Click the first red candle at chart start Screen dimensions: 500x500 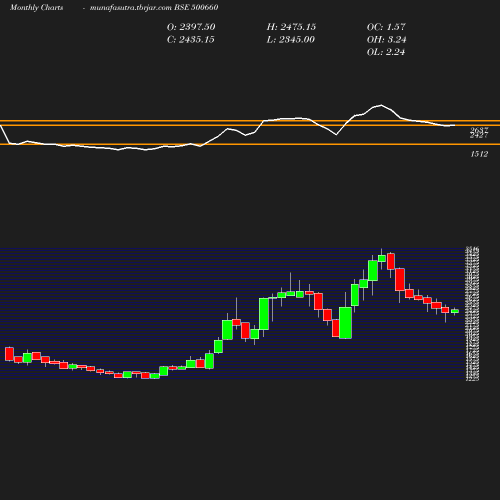pyautogui.click(x=9, y=354)
